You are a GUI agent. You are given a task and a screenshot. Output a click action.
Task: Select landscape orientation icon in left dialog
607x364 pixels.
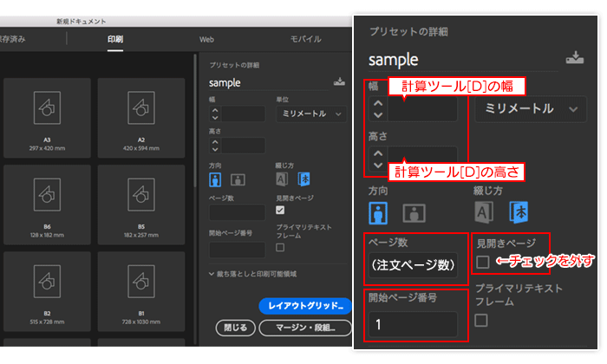[x=237, y=179]
